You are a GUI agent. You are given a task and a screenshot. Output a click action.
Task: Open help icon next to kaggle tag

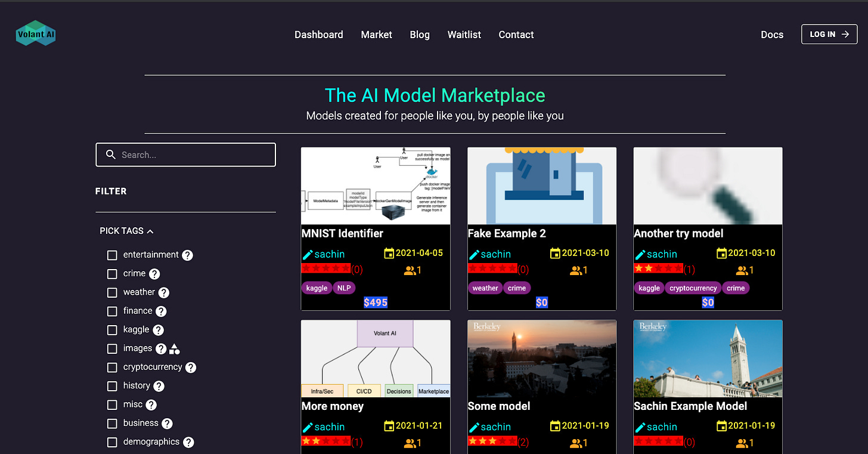coord(158,330)
